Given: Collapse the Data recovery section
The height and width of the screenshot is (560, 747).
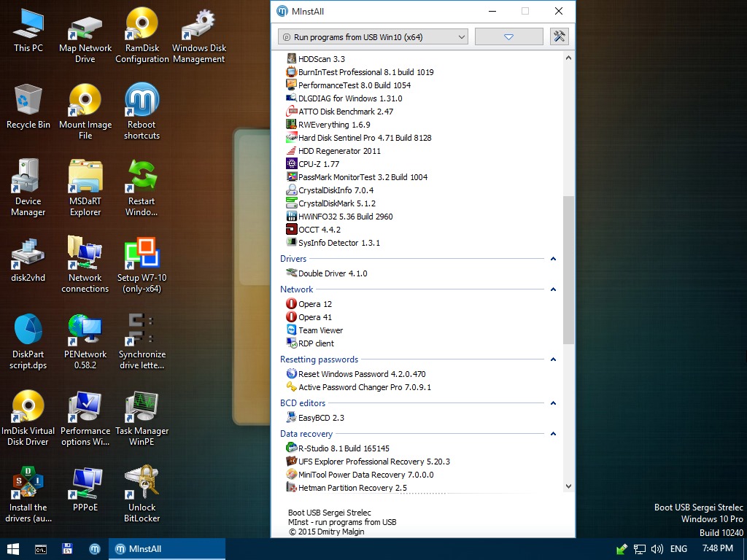Looking at the screenshot, I should (x=553, y=433).
